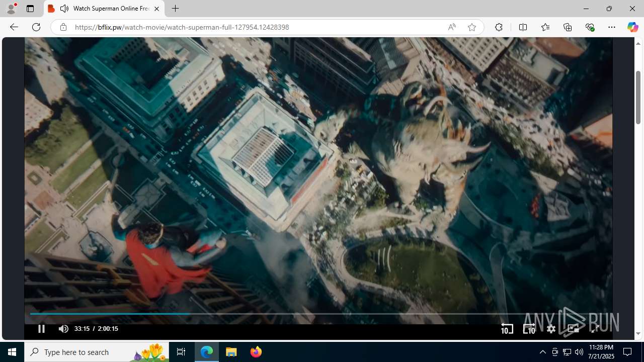
Task: Open system volume control in tray
Action: (579, 352)
